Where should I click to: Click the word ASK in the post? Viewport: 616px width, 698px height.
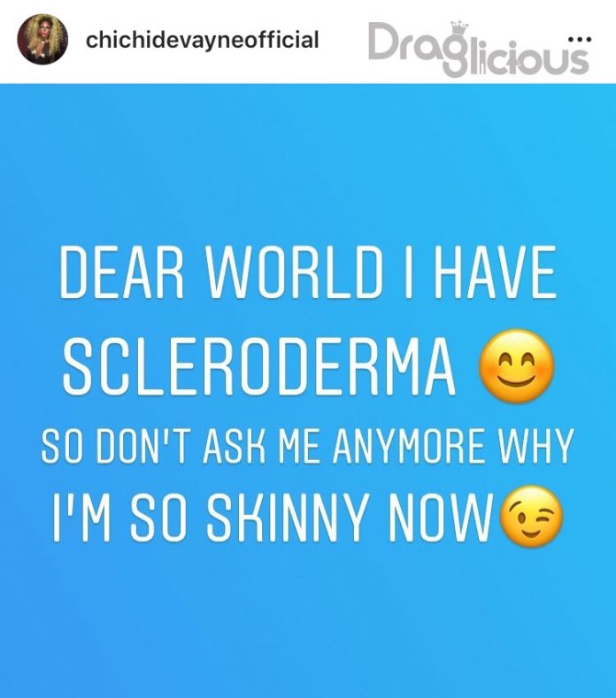(x=231, y=445)
